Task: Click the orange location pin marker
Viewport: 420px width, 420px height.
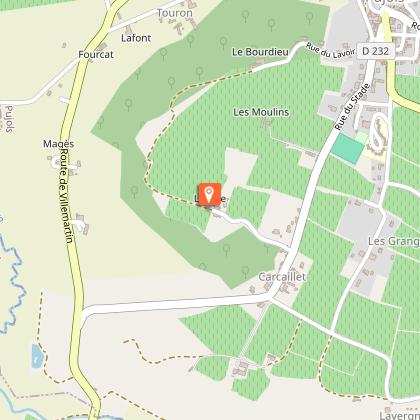Action: [209, 194]
